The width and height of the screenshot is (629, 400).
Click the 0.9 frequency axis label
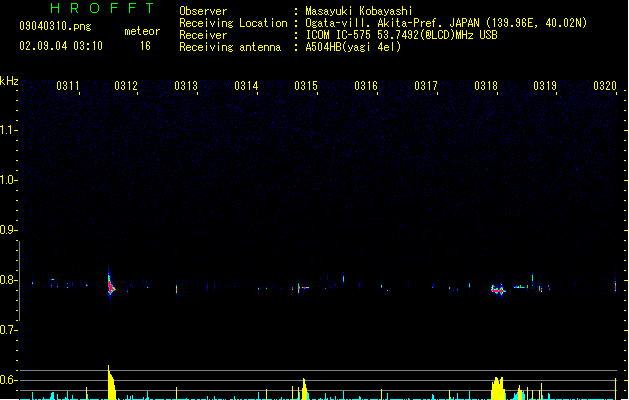[8, 230]
